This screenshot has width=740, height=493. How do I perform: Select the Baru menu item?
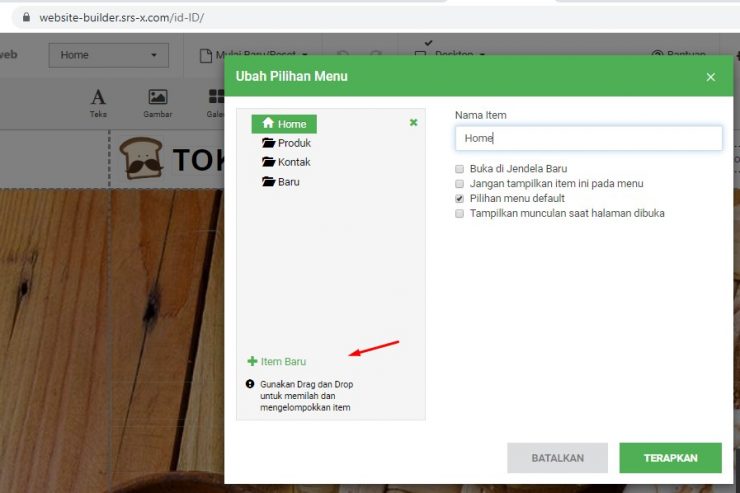(281, 182)
